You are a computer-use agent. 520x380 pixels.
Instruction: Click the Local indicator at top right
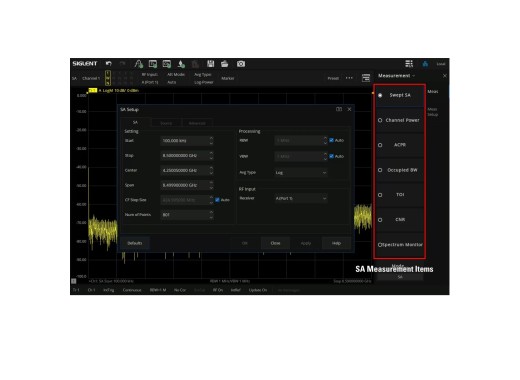click(x=441, y=64)
